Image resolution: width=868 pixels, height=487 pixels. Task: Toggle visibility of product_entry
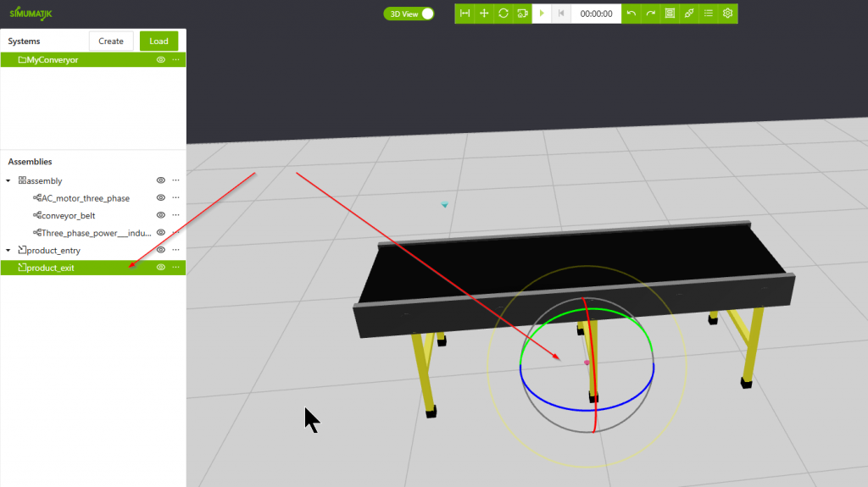(160, 250)
